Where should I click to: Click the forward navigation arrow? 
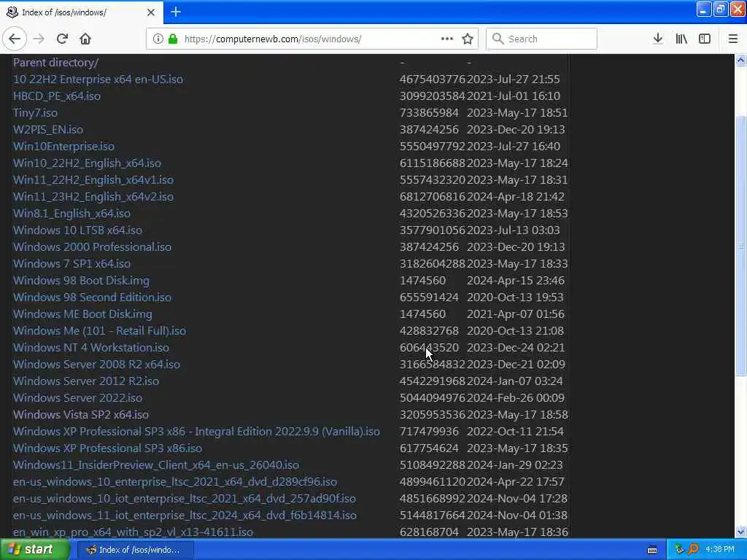39,39
